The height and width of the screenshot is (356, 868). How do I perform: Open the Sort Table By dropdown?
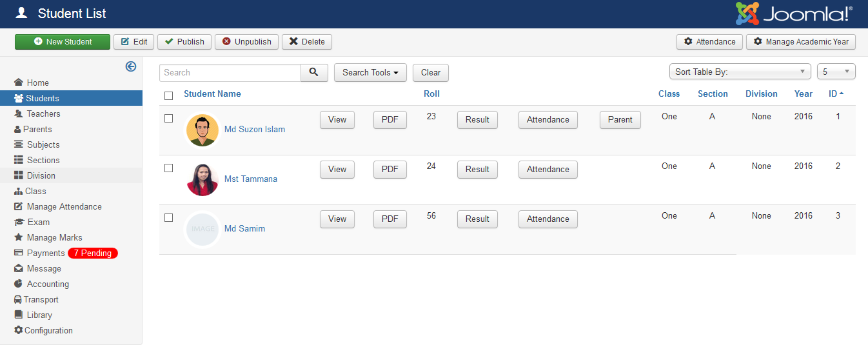click(740, 72)
